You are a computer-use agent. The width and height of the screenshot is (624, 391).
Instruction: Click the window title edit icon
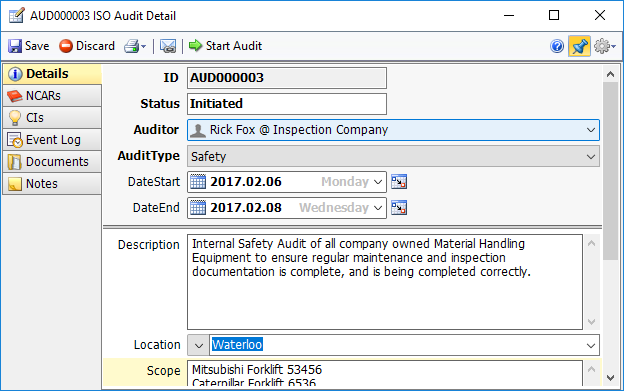[x=17, y=16]
